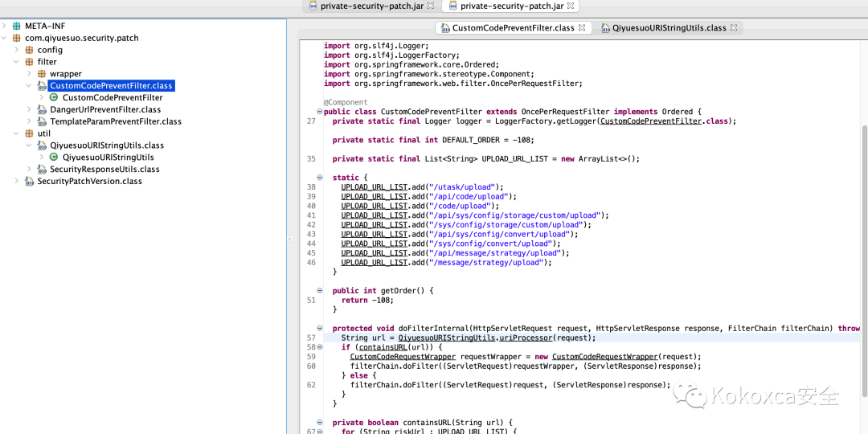Switch to the first private-security-patch.jar tab
This screenshot has width=868, height=434.
tap(373, 6)
